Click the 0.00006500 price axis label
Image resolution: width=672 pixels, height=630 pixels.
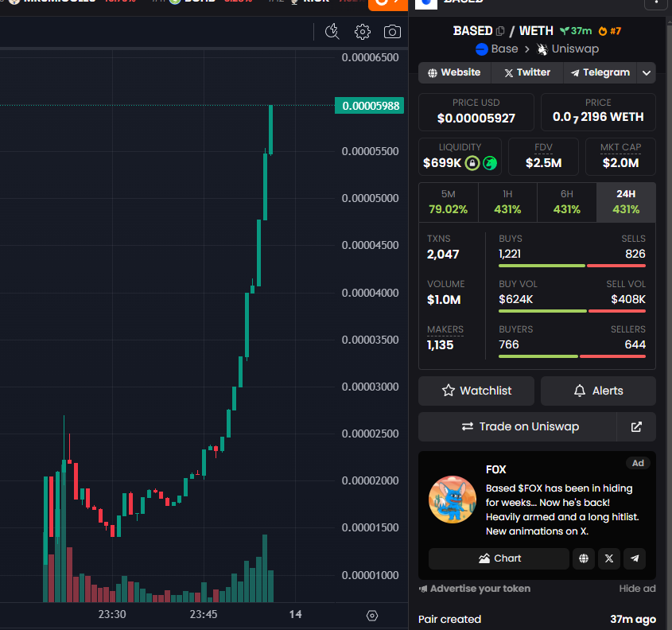coord(371,57)
